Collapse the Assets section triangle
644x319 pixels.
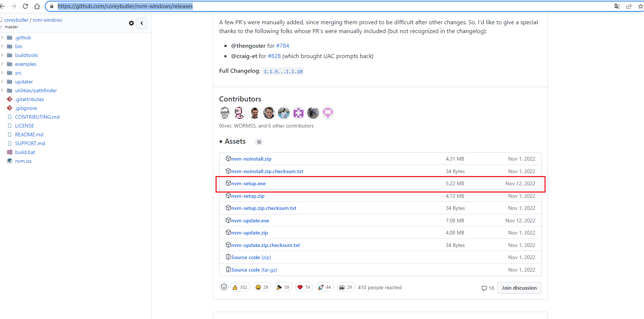pyautogui.click(x=221, y=142)
